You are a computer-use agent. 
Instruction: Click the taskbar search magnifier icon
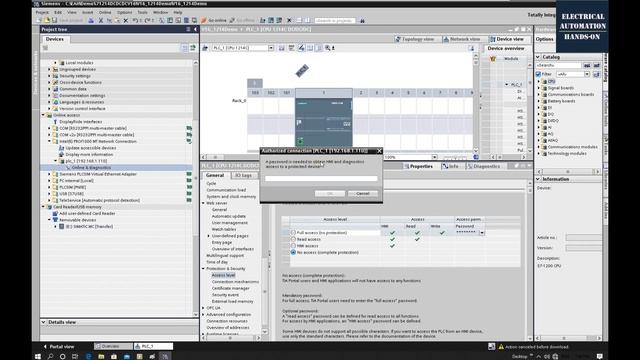tap(51, 356)
